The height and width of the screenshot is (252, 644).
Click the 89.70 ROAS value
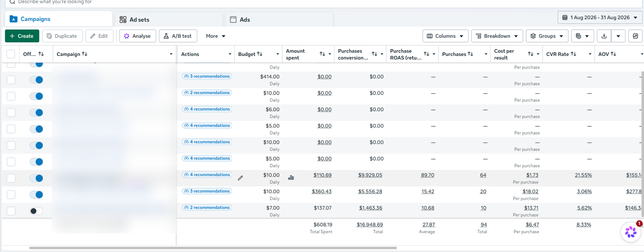click(427, 175)
